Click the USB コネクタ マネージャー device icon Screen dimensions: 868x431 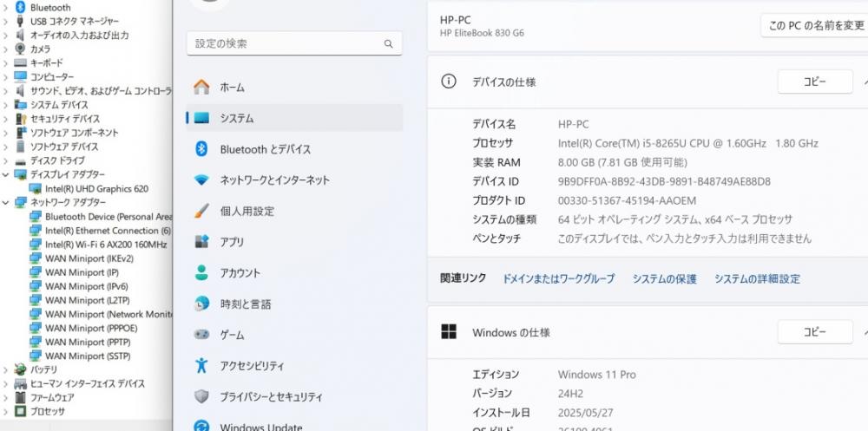click(x=21, y=21)
